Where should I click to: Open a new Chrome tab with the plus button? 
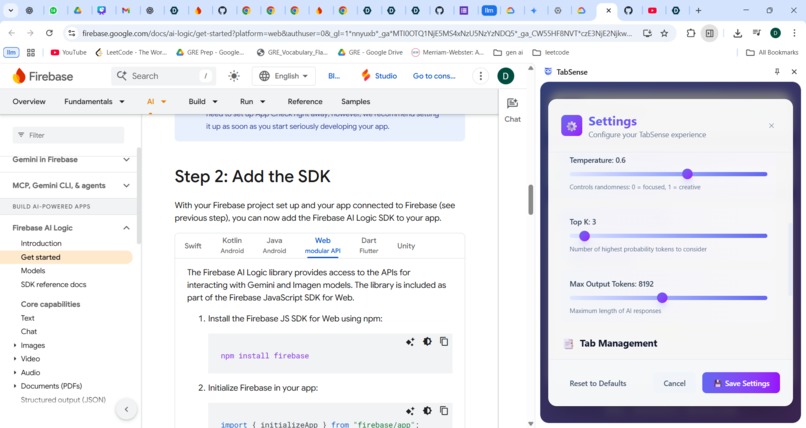point(698,10)
